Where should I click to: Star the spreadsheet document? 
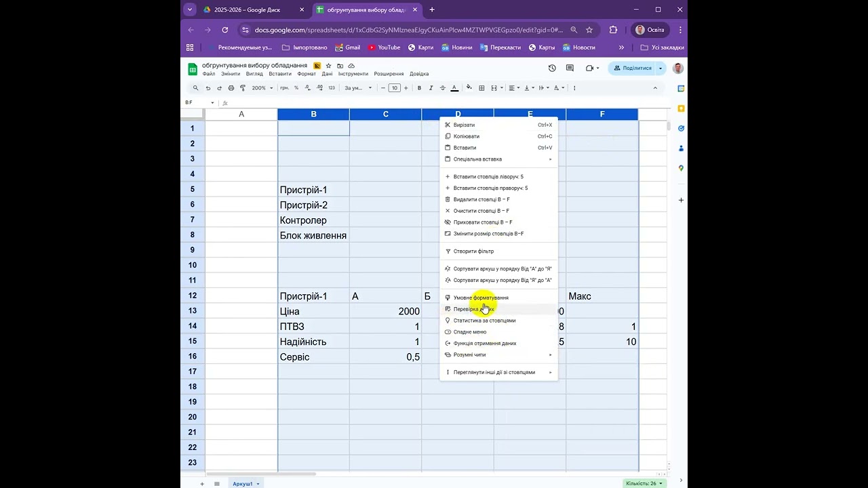[x=328, y=66]
